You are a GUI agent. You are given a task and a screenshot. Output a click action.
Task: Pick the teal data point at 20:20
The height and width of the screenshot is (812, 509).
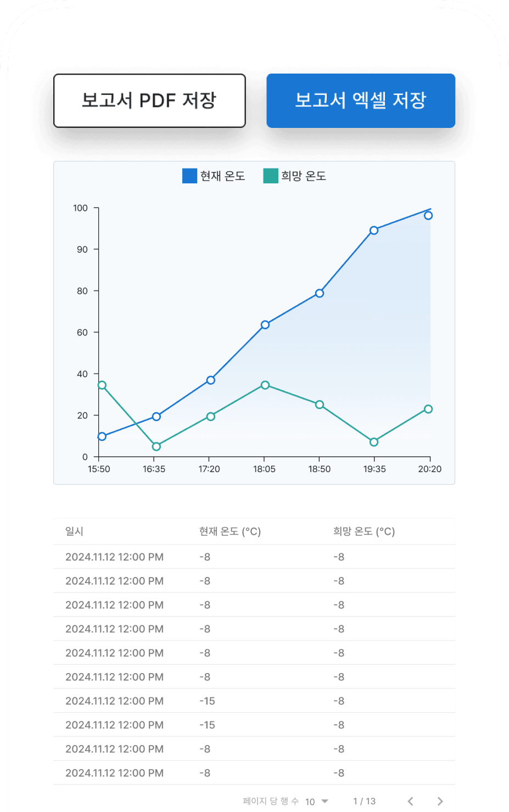click(428, 409)
